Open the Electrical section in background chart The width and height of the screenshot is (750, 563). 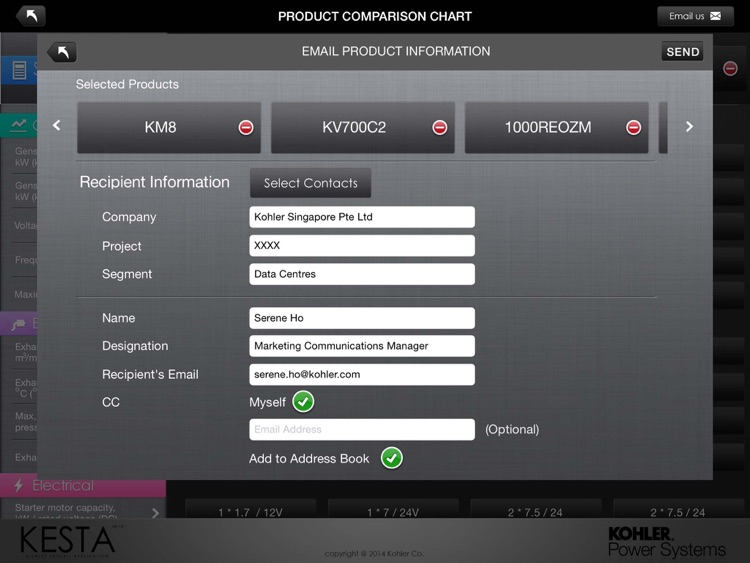tap(83, 486)
